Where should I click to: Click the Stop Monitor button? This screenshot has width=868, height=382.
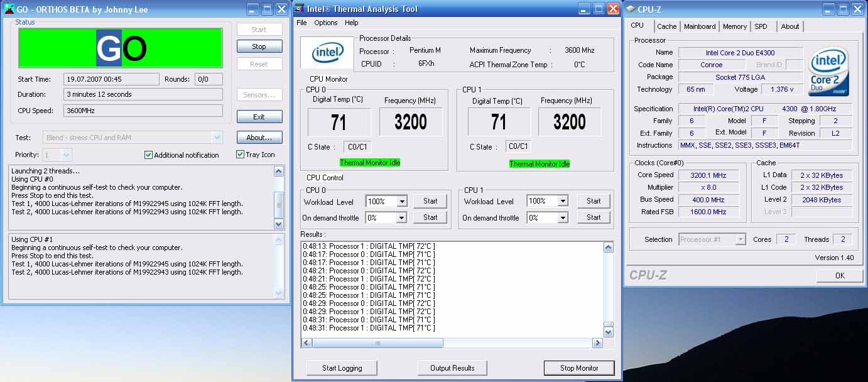[579, 368]
